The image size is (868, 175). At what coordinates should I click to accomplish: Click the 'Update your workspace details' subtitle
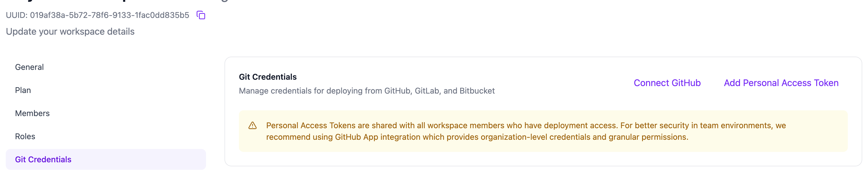click(x=70, y=31)
